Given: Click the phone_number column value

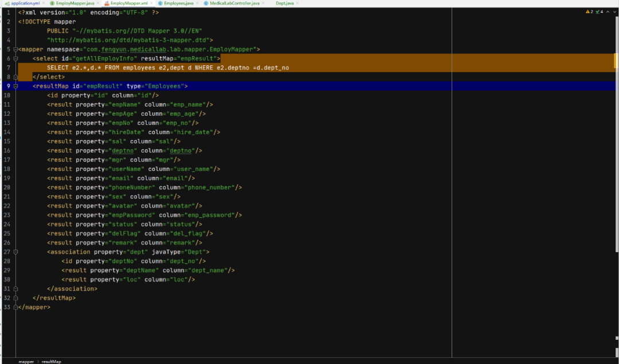Looking at the screenshot, I should pos(211,187).
